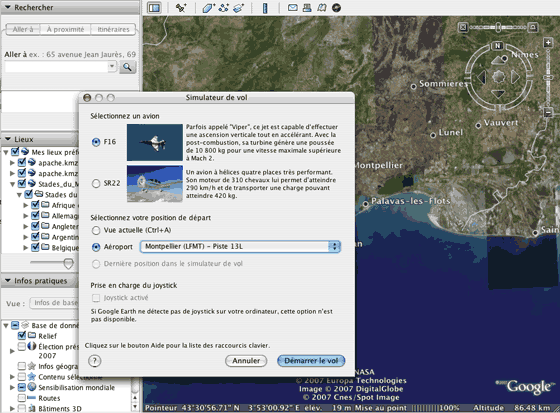The width and height of the screenshot is (560, 413).
Task: Toggle the Belgique folder checkbox
Action: (x=35, y=247)
